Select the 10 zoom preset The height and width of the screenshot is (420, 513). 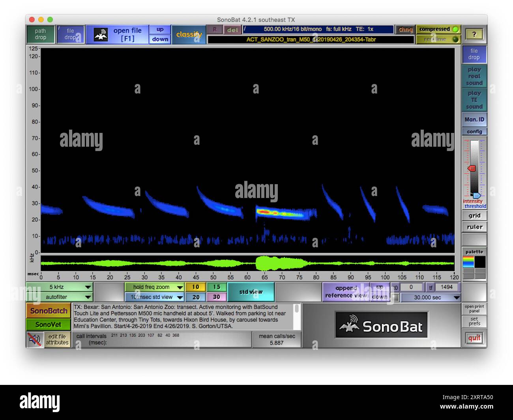point(196,287)
